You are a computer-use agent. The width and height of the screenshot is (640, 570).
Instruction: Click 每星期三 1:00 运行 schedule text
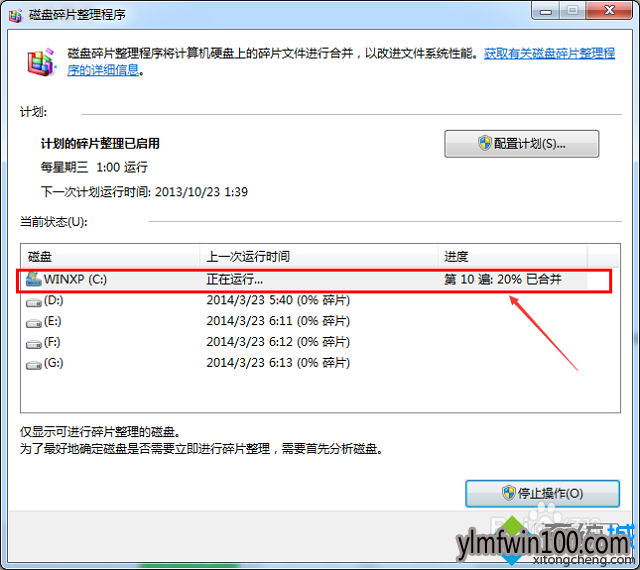coord(94,167)
